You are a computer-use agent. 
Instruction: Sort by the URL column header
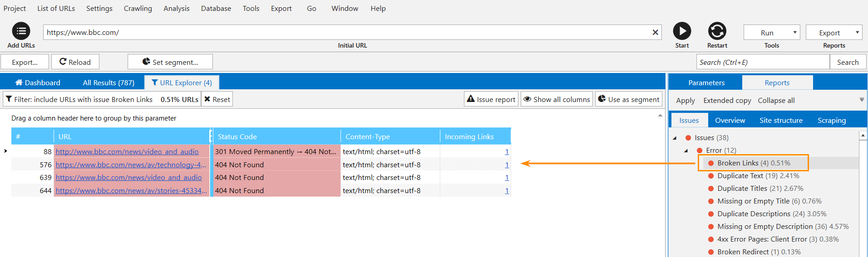[x=132, y=136]
